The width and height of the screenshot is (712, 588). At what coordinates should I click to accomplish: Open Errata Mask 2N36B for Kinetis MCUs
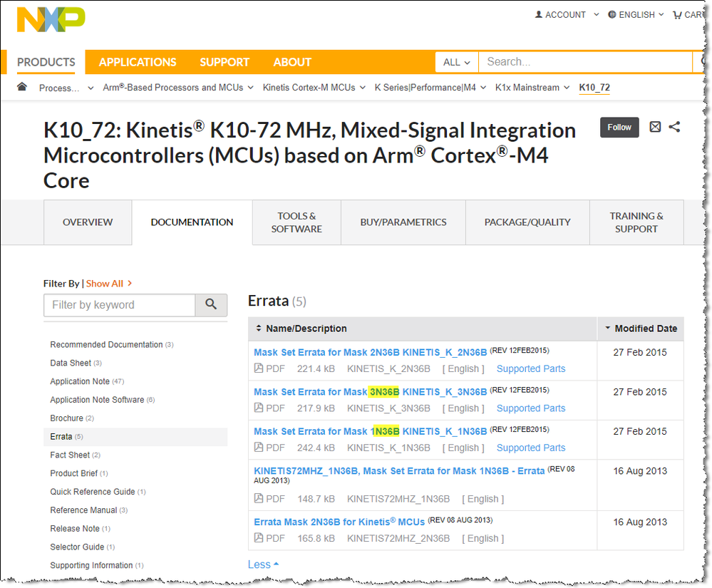point(339,522)
